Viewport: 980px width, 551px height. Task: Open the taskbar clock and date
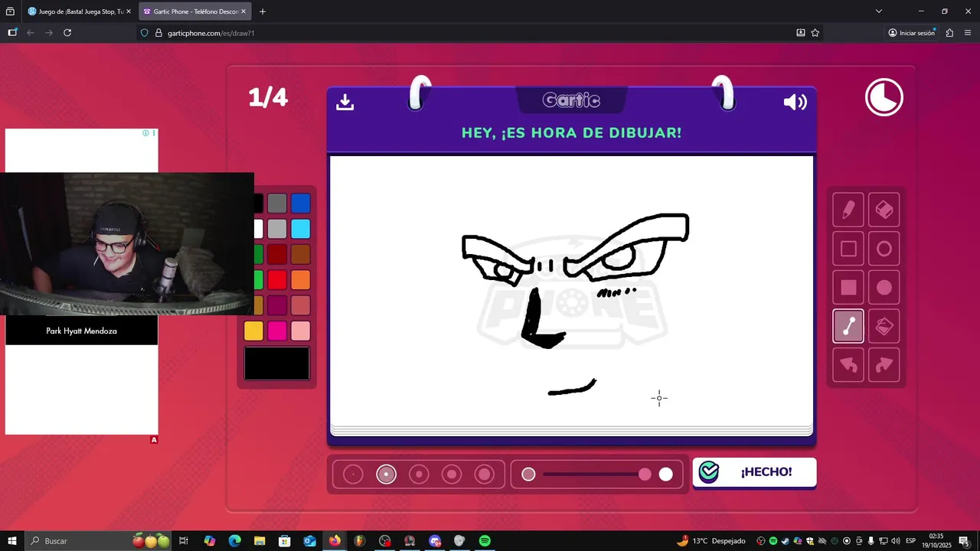click(936, 541)
